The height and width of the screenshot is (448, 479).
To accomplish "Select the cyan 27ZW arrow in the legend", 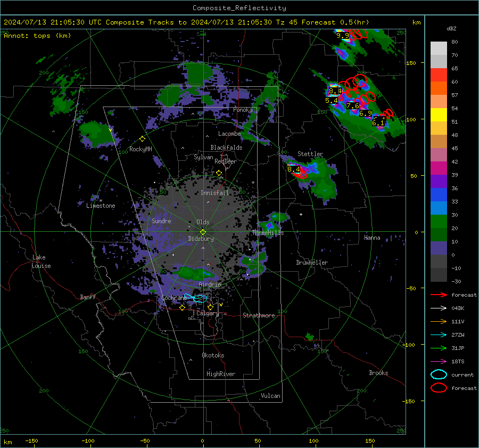I will (x=439, y=335).
